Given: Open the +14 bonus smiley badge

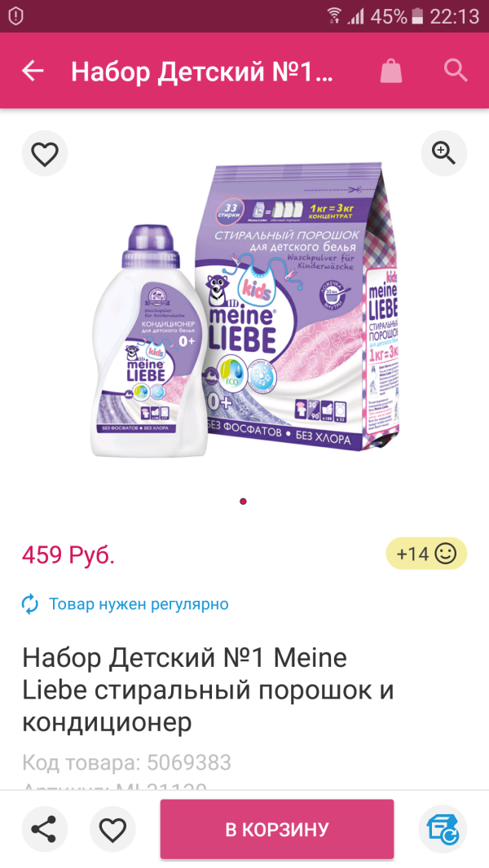Looking at the screenshot, I should (426, 554).
